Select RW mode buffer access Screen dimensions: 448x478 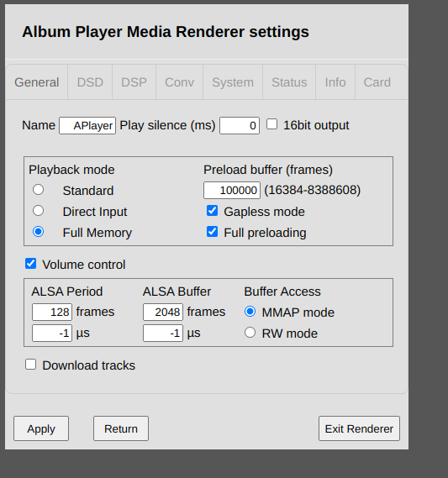[x=250, y=333]
